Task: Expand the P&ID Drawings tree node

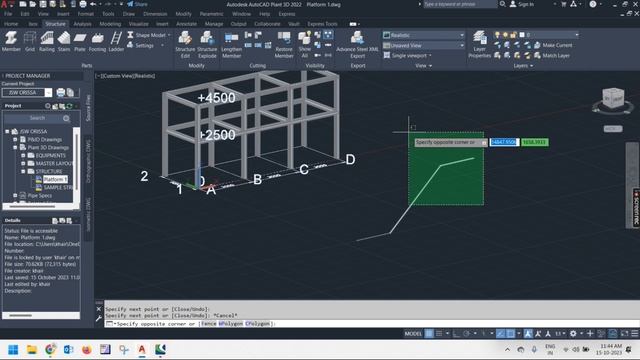Action: point(15,140)
